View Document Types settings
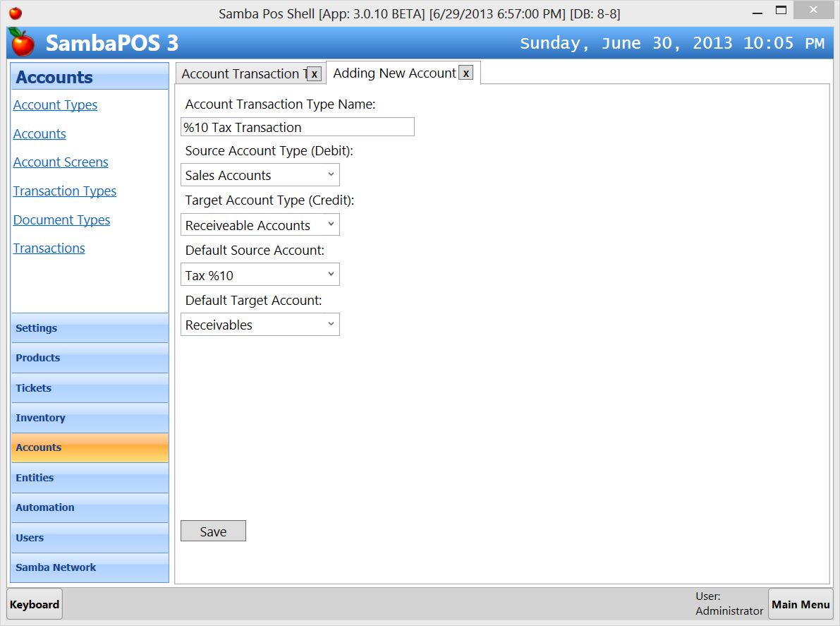The width and height of the screenshot is (840, 626). [x=61, y=219]
